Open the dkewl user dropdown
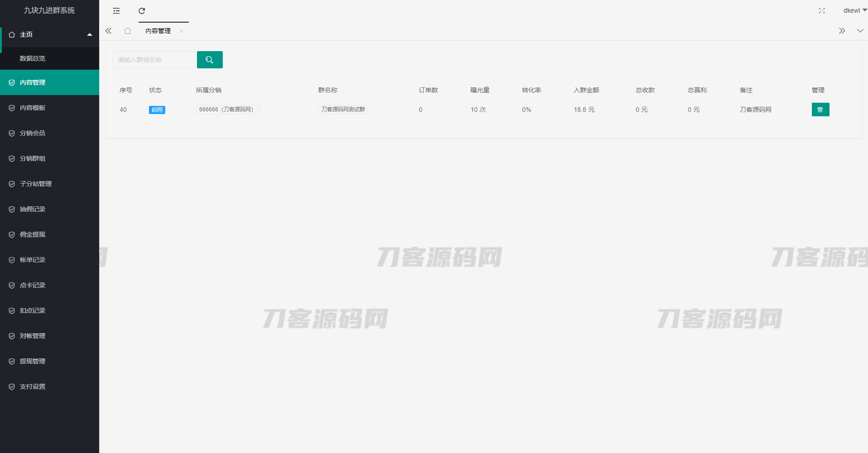 click(x=854, y=10)
